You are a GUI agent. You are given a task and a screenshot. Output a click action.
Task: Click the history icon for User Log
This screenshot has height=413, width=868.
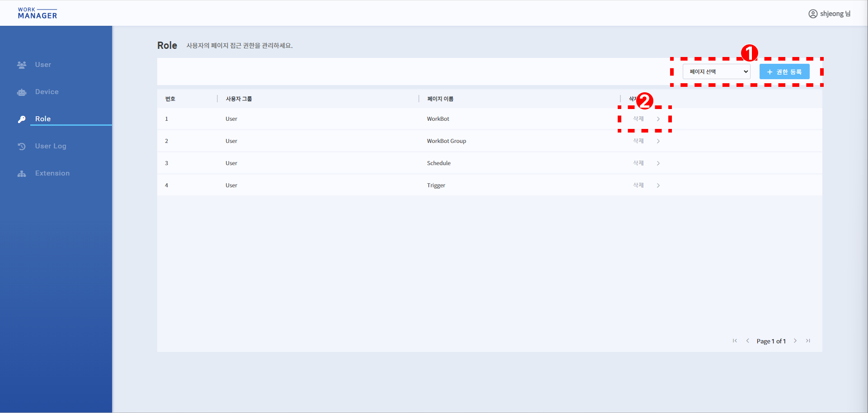point(22,146)
